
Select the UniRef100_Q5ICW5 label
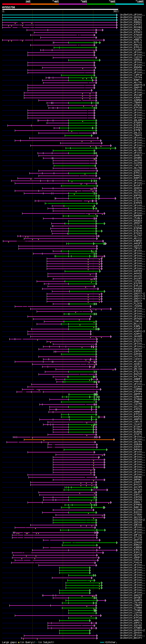pos(131,95)
